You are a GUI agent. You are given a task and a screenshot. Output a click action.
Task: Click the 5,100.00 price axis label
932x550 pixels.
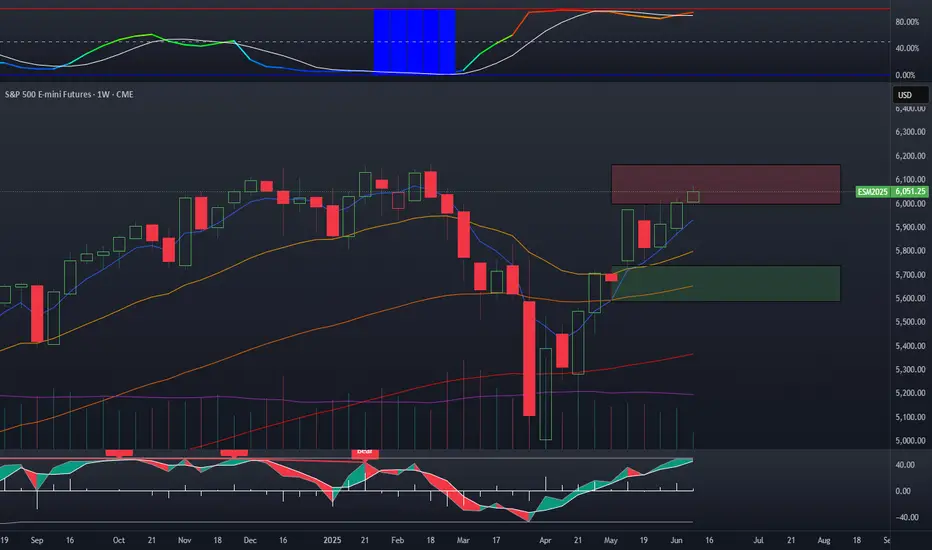pyautogui.click(x=911, y=417)
